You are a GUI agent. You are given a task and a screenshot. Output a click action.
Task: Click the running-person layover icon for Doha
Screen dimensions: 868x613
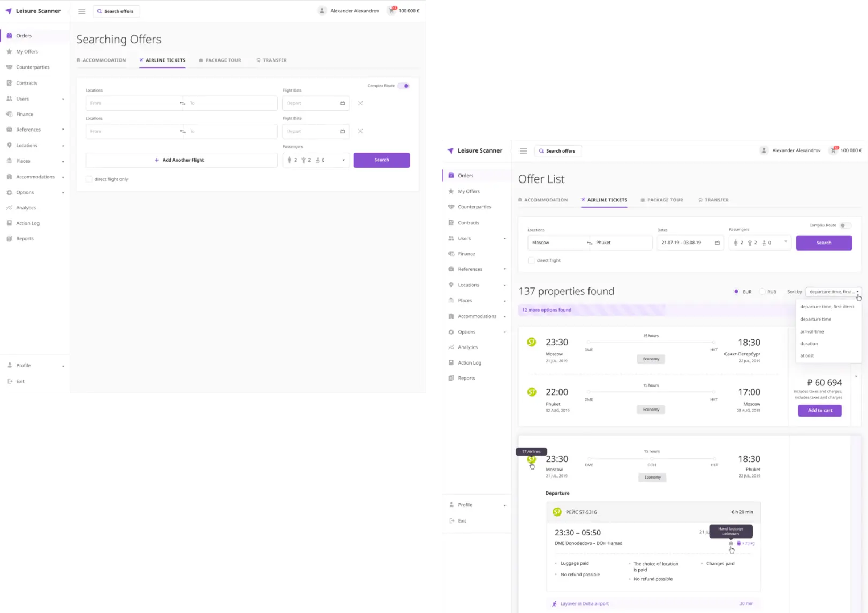click(554, 604)
